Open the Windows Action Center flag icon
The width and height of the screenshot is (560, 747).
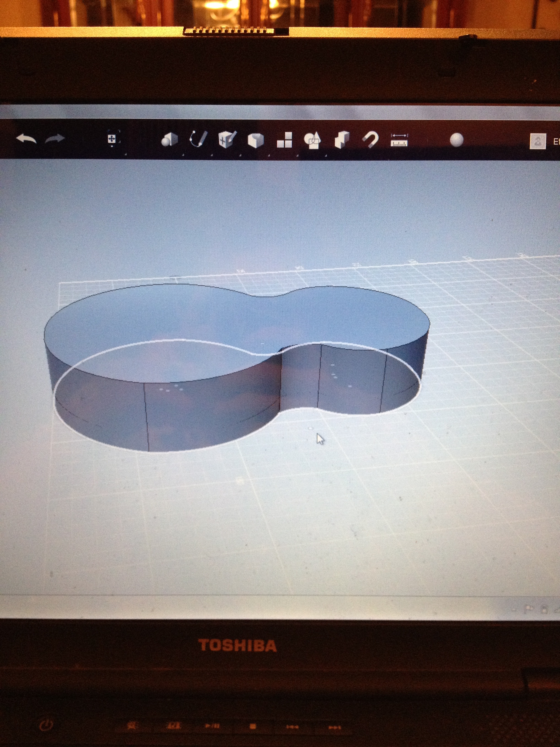coord(529,609)
